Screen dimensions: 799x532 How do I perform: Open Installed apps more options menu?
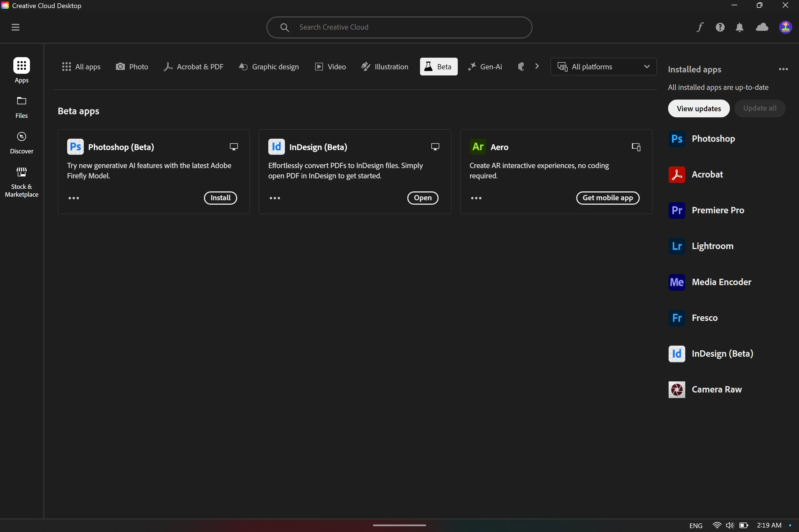tap(783, 69)
